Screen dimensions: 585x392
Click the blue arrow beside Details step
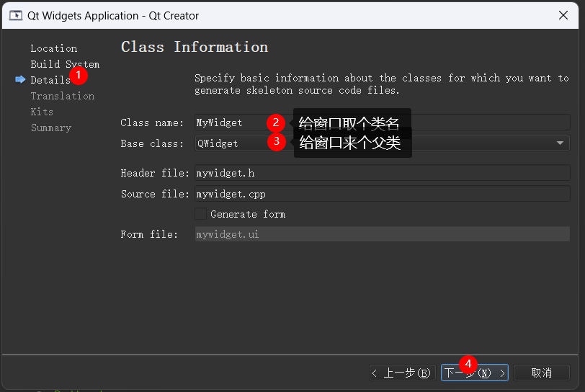(19, 80)
